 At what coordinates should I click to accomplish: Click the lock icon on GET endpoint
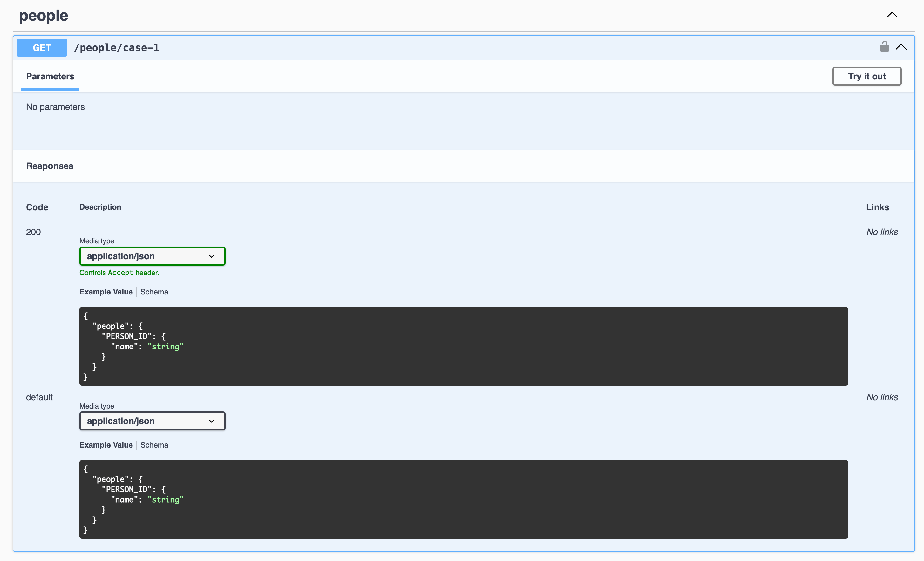[883, 48]
